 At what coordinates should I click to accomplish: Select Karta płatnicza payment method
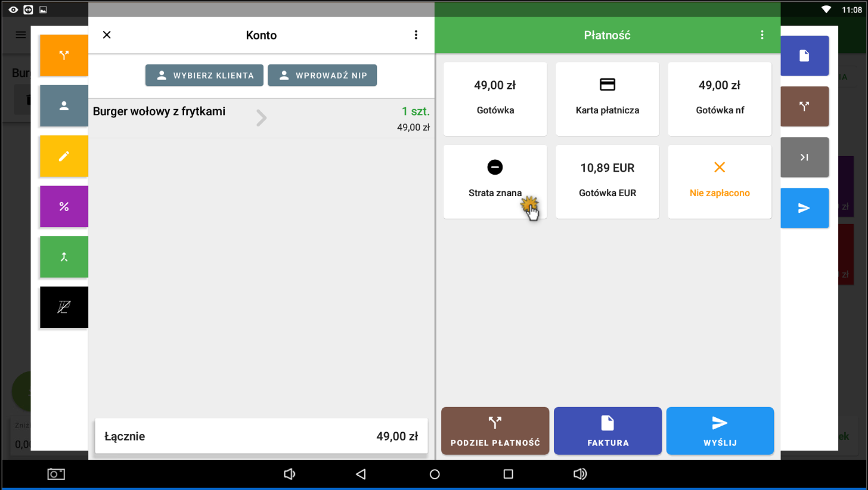[x=607, y=99]
